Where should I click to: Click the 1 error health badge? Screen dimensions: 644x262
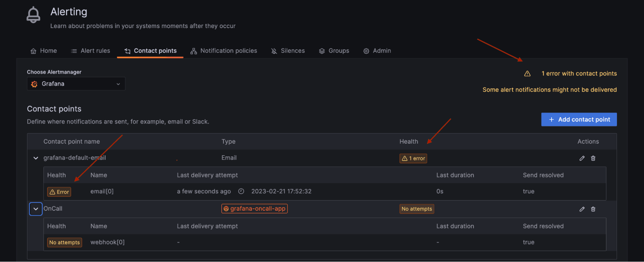coord(413,158)
